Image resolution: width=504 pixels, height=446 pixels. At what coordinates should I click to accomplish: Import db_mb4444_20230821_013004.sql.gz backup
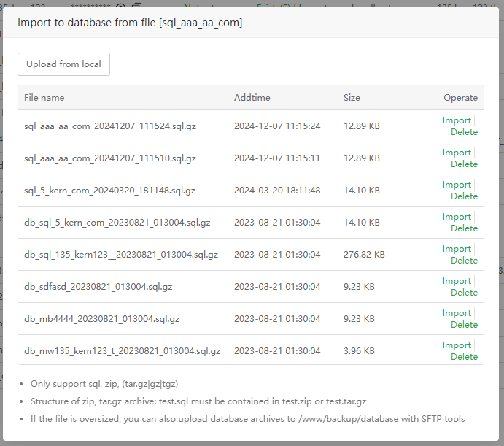pos(457,313)
